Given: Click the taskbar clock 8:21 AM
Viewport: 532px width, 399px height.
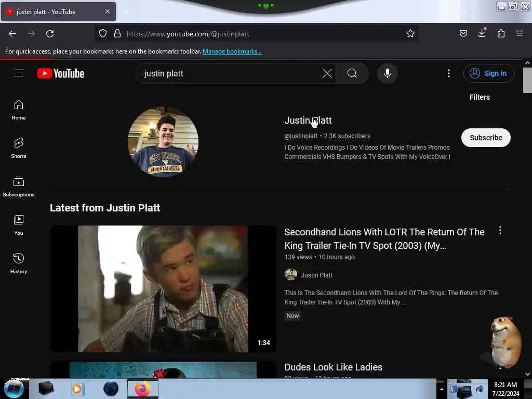Looking at the screenshot, I should coord(505,389).
